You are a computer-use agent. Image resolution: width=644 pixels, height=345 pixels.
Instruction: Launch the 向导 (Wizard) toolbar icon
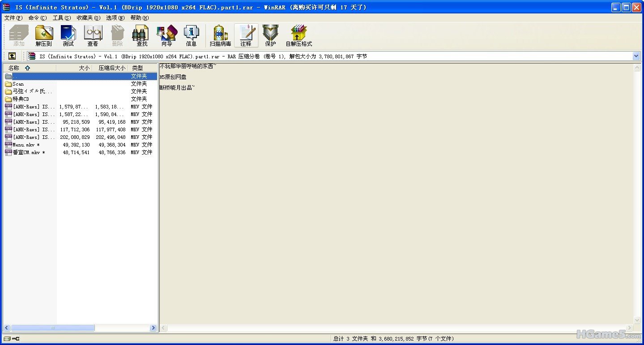point(166,35)
